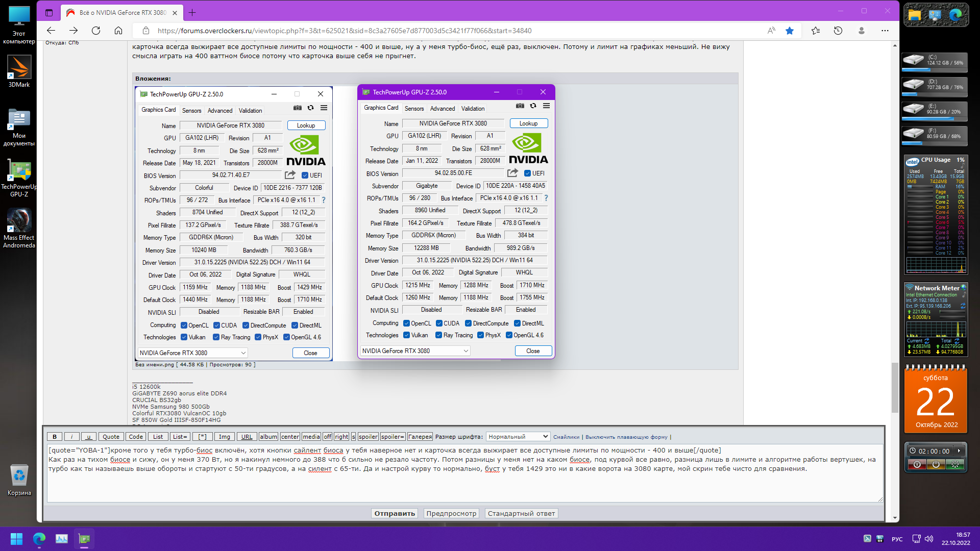This screenshot has width=980, height=551.
Task: Open the browser History icon
Action: click(x=838, y=31)
